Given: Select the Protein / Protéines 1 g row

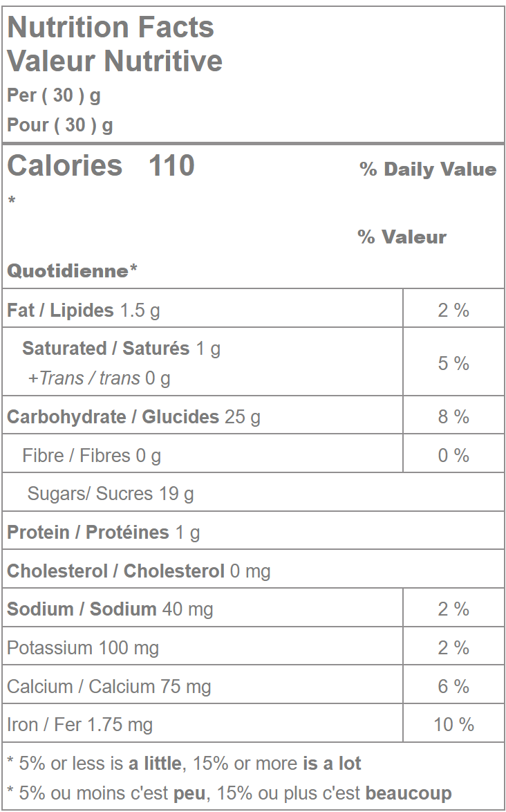Looking at the screenshot, I should pos(104,533).
